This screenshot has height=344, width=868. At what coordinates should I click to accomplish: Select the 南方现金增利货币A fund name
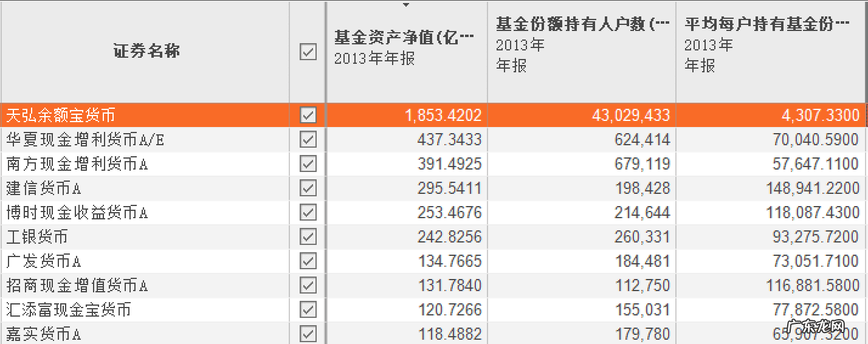coord(77,164)
